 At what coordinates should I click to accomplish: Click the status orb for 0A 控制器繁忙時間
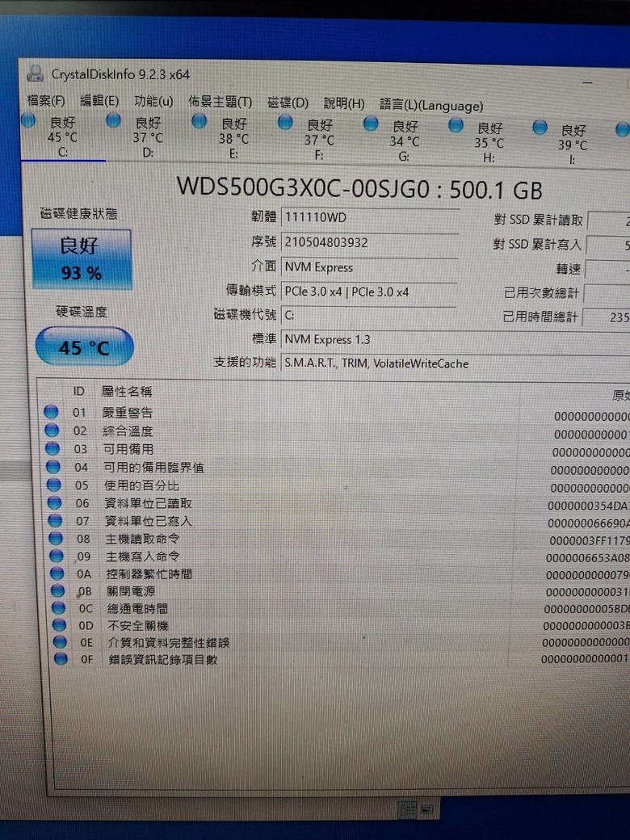(x=57, y=573)
